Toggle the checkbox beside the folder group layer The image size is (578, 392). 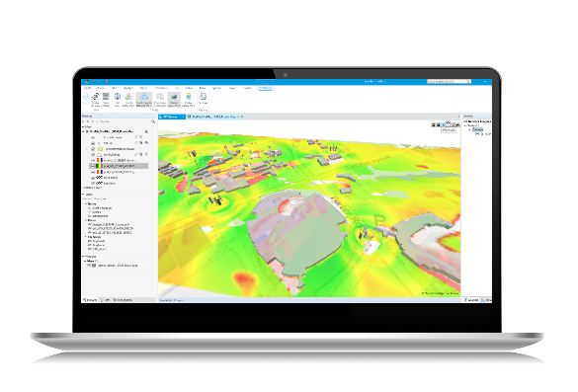[x=93, y=149]
